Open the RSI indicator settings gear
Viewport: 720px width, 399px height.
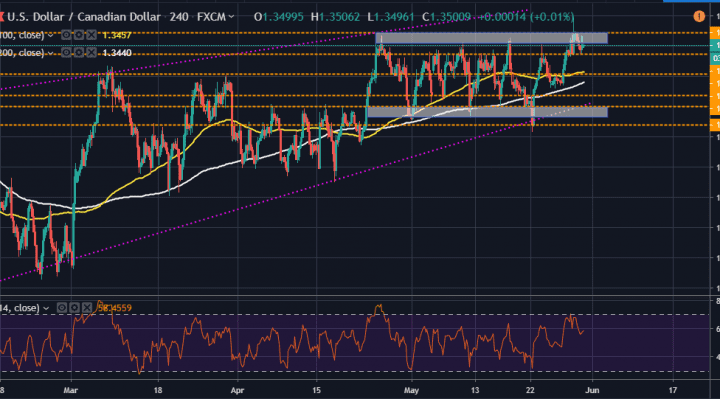coord(74,308)
